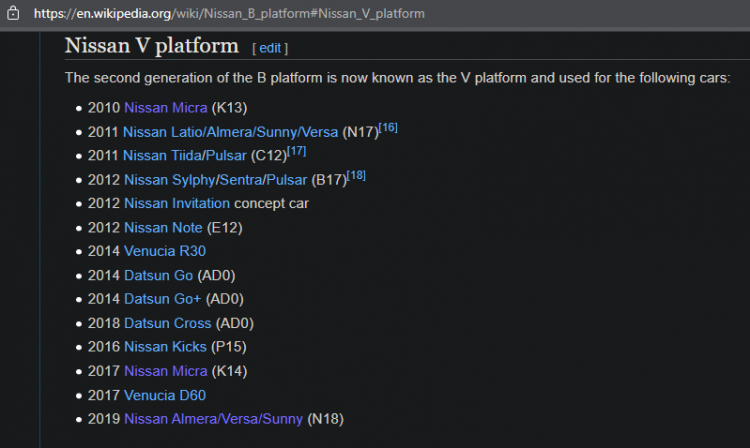This screenshot has height=448, width=750.
Task: Click the '(E12)' model code text
Action: click(x=224, y=228)
